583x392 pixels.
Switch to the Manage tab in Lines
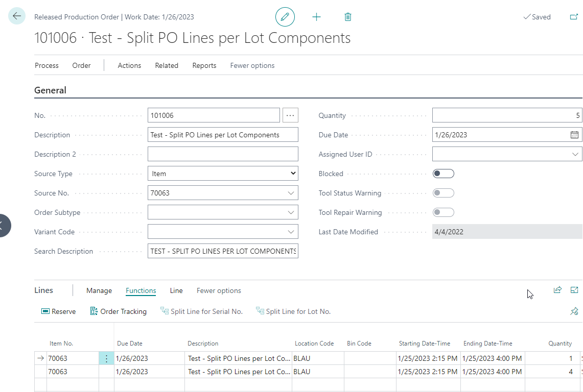pos(99,290)
